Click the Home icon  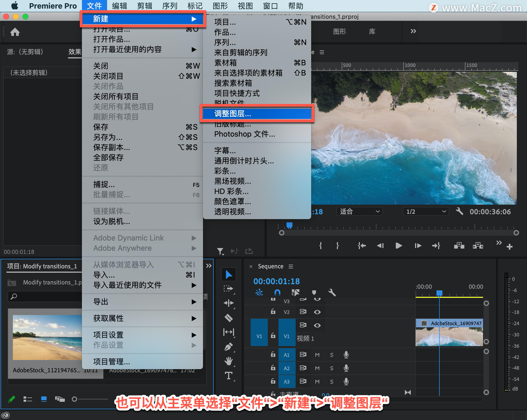15,32
